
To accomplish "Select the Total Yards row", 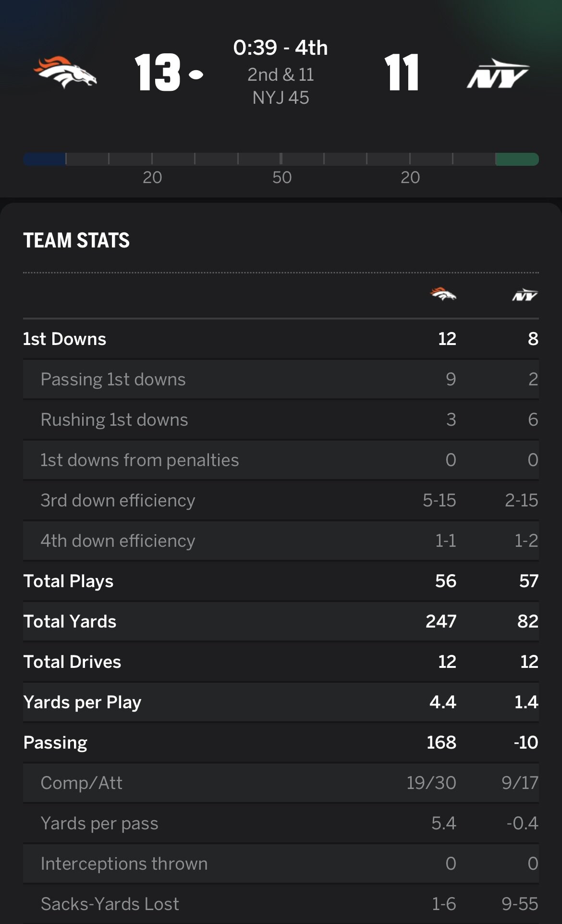I will [281, 621].
